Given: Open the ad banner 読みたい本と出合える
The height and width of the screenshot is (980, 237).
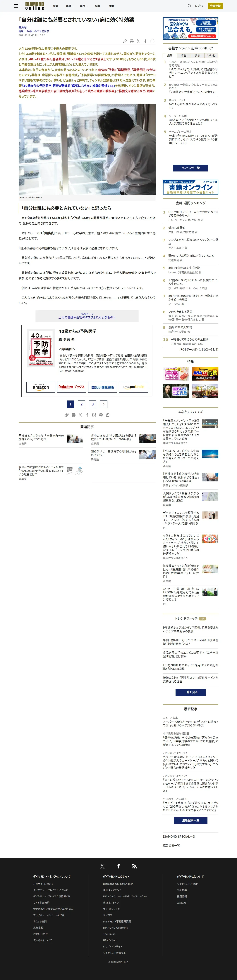Looking at the screenshot, I should pyautogui.click(x=190, y=28).
